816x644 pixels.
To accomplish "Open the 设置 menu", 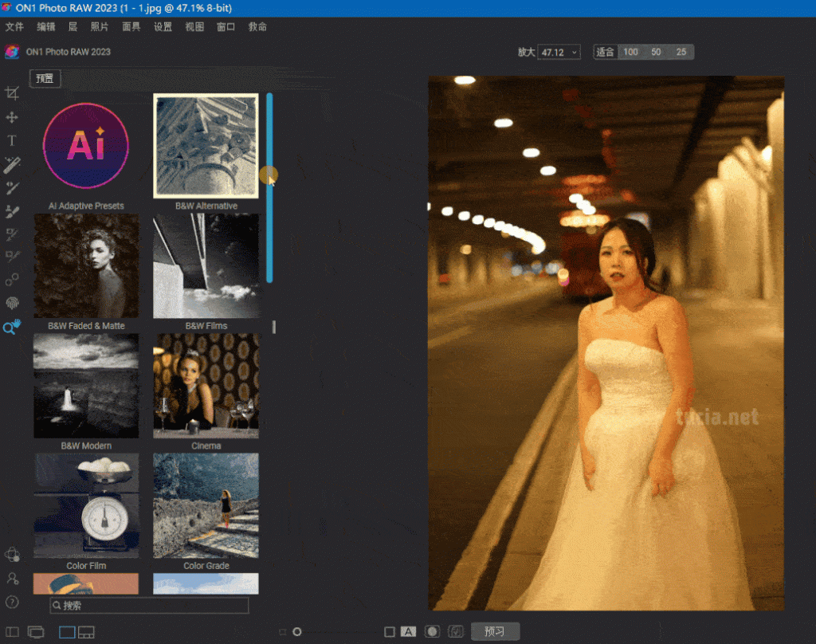I will pos(163,26).
